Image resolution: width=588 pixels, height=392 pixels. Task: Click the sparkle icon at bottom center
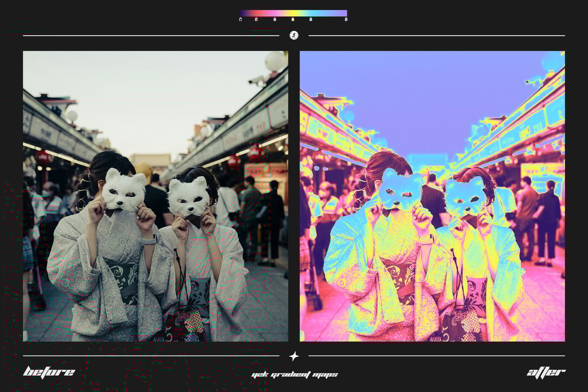(294, 356)
